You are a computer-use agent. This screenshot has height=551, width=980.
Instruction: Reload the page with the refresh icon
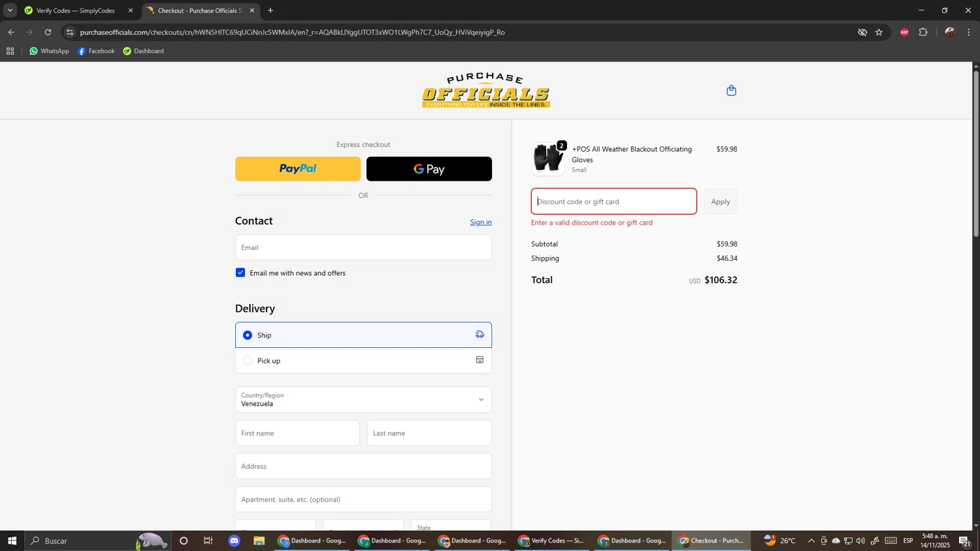point(48,32)
